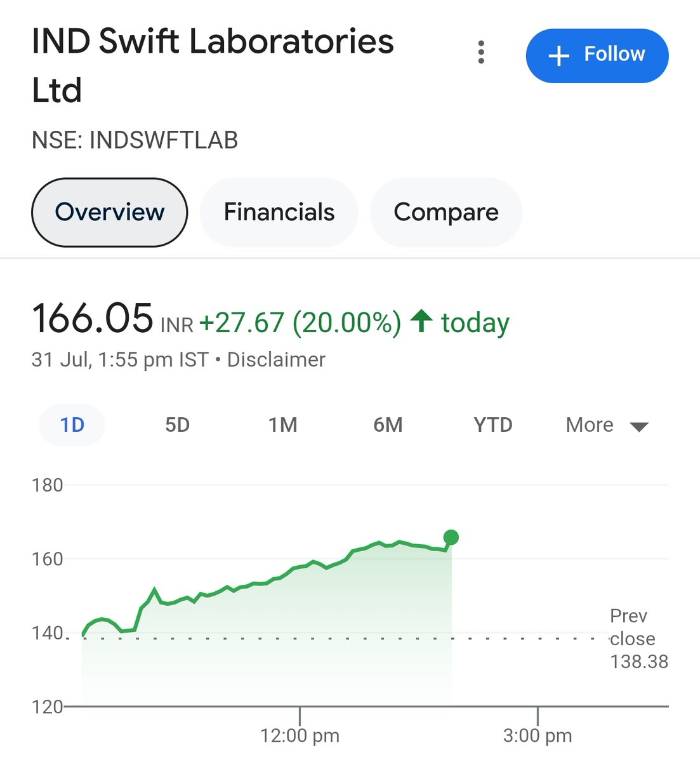Select the 1M time range
Screen dimensions: 700x762
tap(282, 425)
